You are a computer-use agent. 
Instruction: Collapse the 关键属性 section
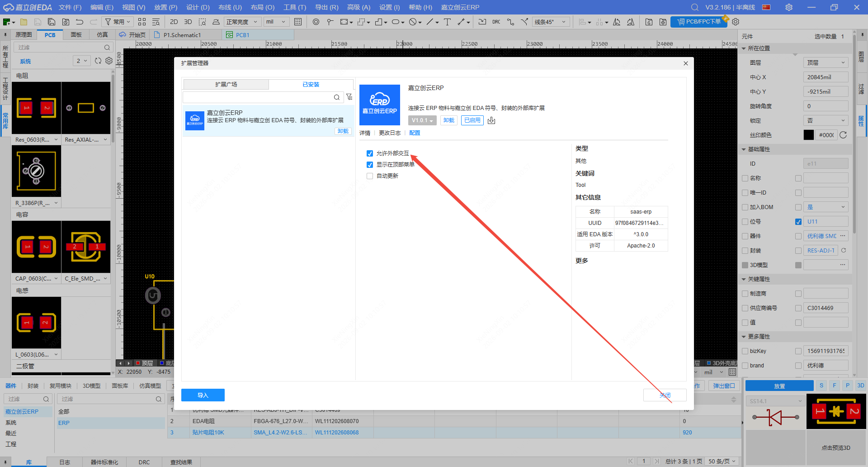[744, 279]
